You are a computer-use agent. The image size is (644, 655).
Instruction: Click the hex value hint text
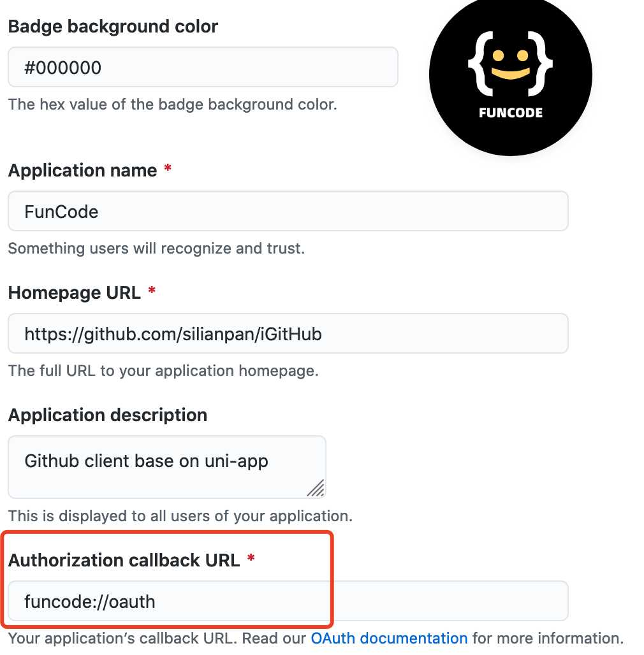tap(172, 104)
